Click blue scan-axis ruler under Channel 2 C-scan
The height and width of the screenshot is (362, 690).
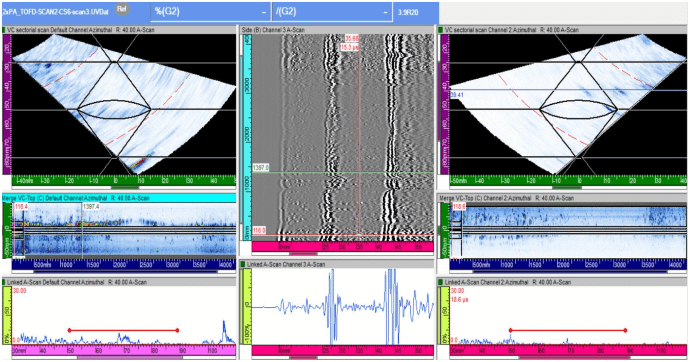click(568, 264)
